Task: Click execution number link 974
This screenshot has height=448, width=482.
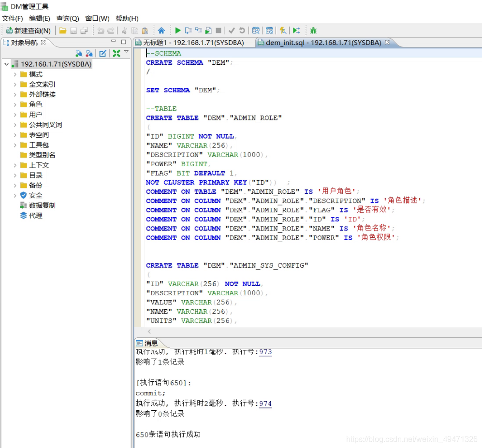Action: pyautogui.click(x=265, y=404)
